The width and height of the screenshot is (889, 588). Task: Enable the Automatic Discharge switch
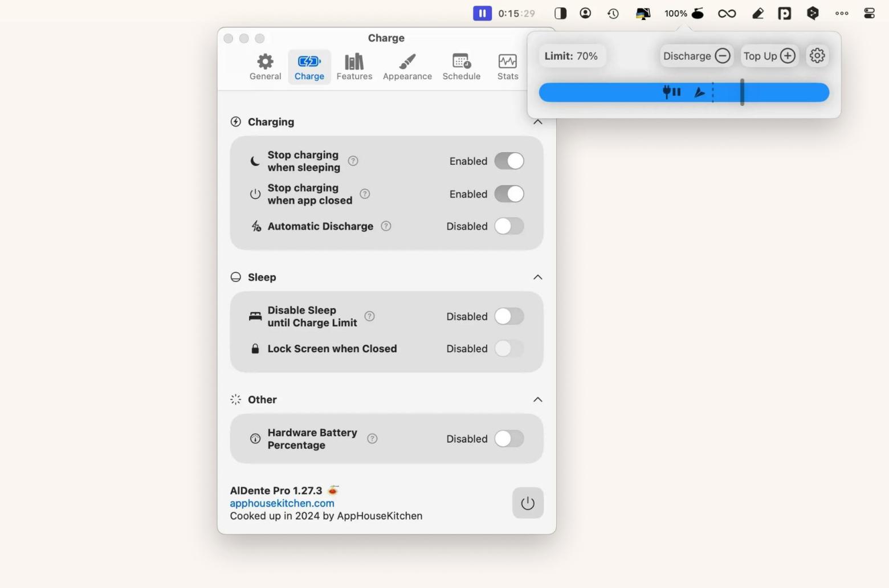(x=509, y=226)
